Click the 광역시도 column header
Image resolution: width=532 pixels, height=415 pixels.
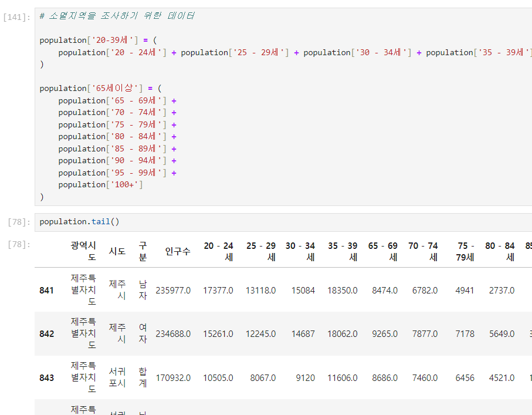click(83, 251)
